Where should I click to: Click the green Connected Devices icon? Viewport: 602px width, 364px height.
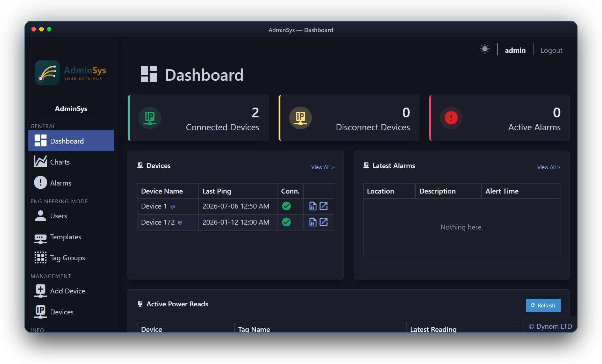point(150,118)
